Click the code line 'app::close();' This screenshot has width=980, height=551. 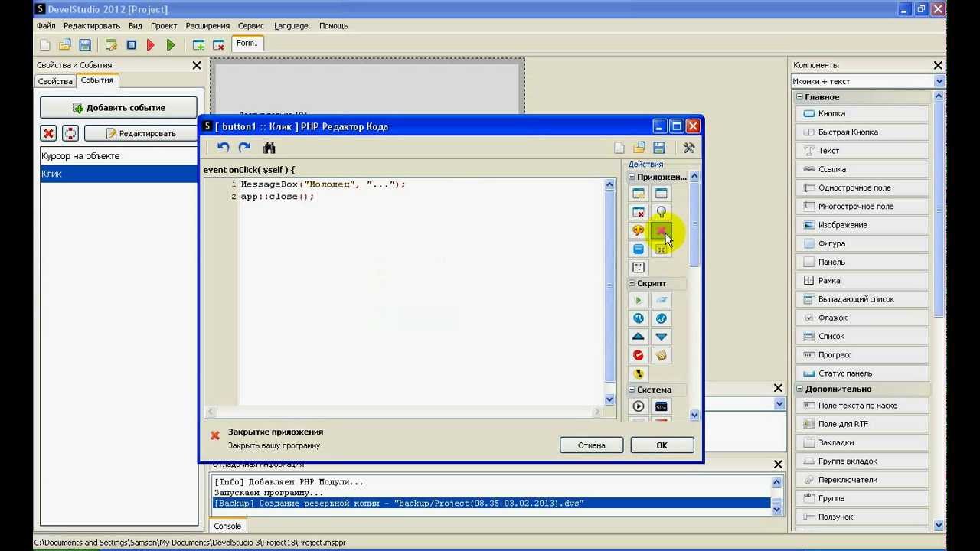pyautogui.click(x=278, y=197)
